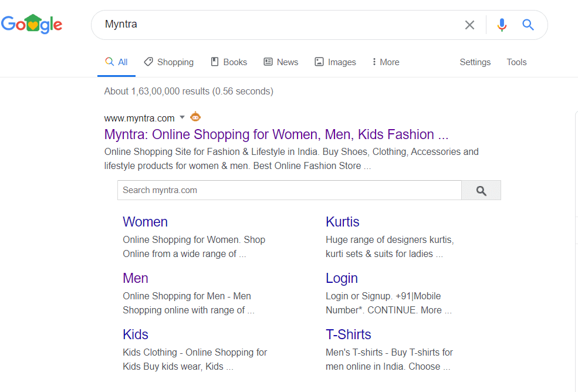Open the Myntra: Online Shopping result title

click(276, 134)
